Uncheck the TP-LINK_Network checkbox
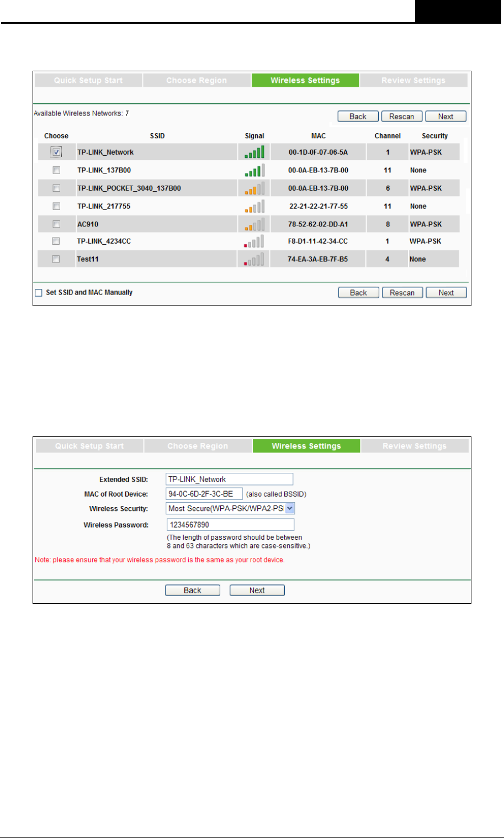 tap(56, 152)
